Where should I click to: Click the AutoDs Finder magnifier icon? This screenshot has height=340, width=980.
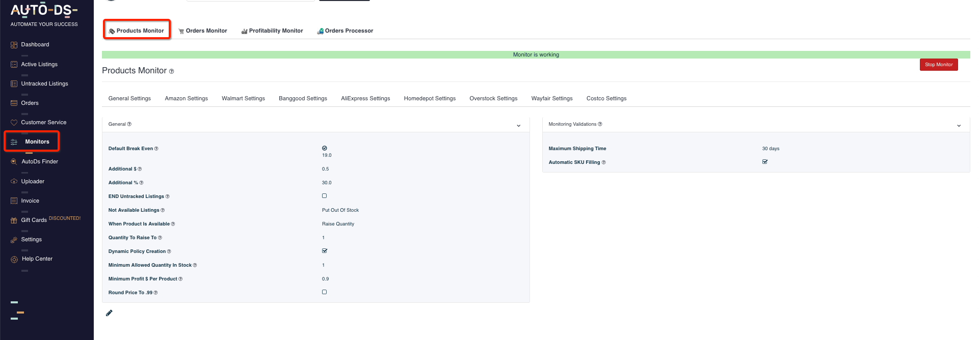(14, 162)
